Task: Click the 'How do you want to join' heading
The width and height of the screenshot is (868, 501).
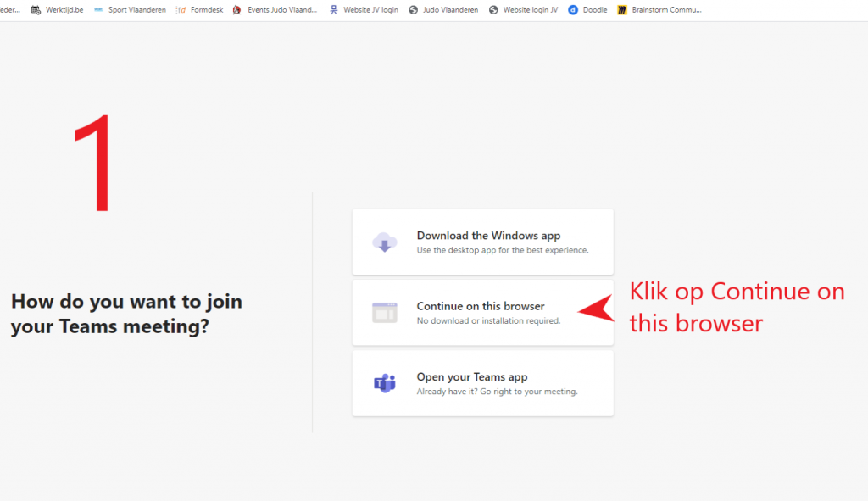Action: (x=127, y=314)
